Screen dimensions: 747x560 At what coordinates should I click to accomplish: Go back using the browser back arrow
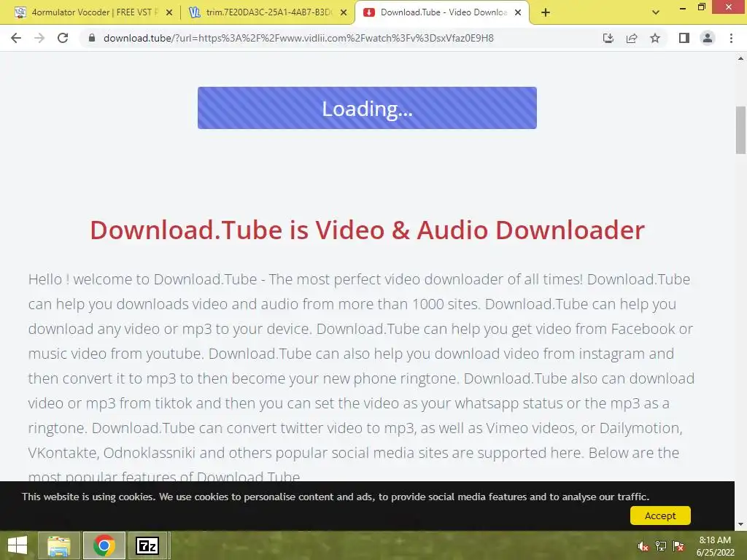click(16, 38)
